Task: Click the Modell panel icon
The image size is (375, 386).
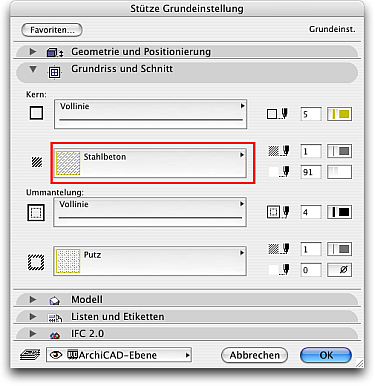Action: point(55,301)
